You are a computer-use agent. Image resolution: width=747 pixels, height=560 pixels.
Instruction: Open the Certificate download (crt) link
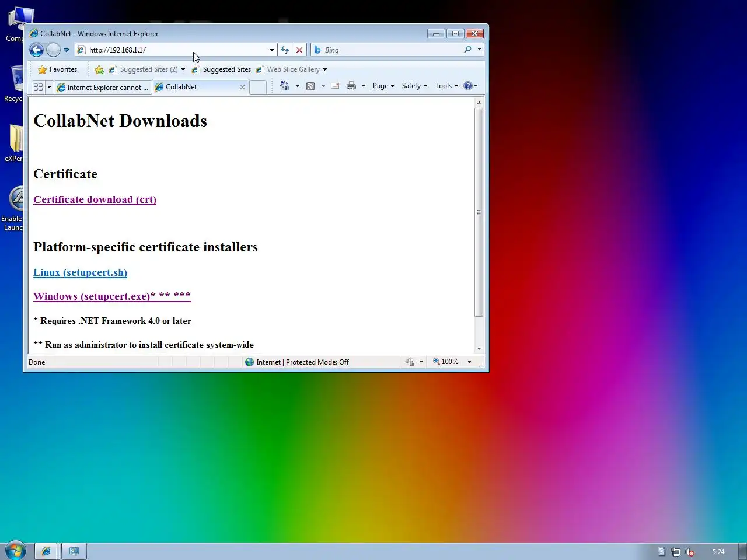coord(95,199)
